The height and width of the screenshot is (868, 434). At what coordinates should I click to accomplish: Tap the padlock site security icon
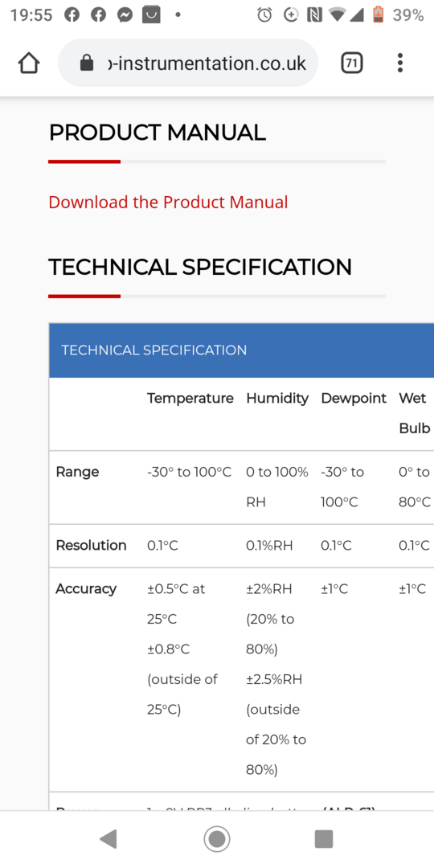pos(87,63)
